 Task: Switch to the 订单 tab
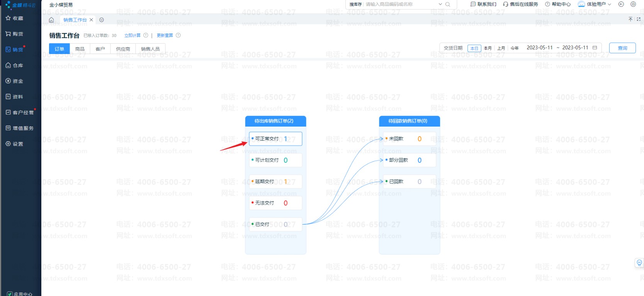point(59,49)
